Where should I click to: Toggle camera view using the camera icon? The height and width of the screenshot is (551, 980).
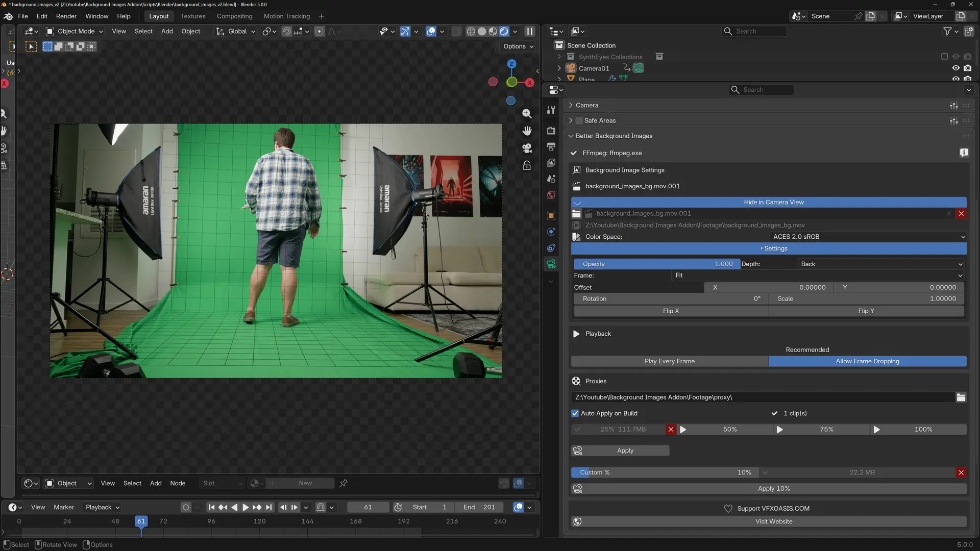pyautogui.click(x=527, y=148)
